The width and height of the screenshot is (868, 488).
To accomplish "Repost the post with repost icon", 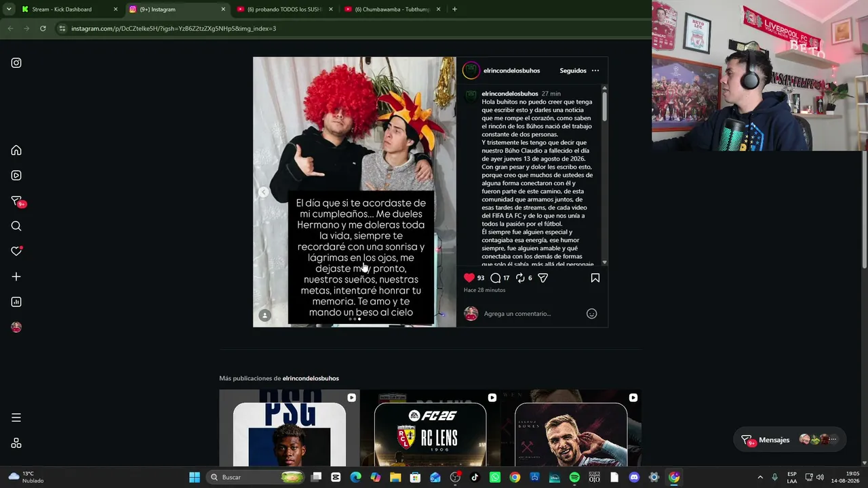I will [520, 278].
